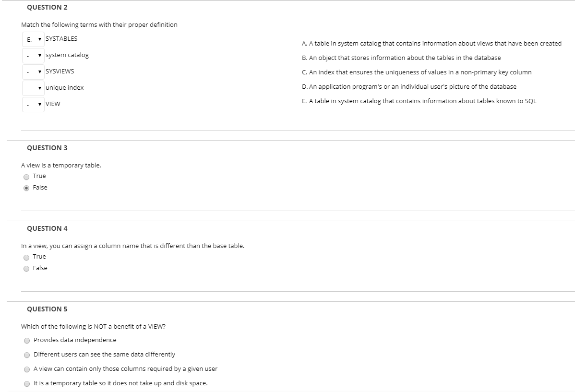The image size is (575, 392).
Task: Open the system catalog matching dropdown
Action: pyautogui.click(x=33, y=55)
